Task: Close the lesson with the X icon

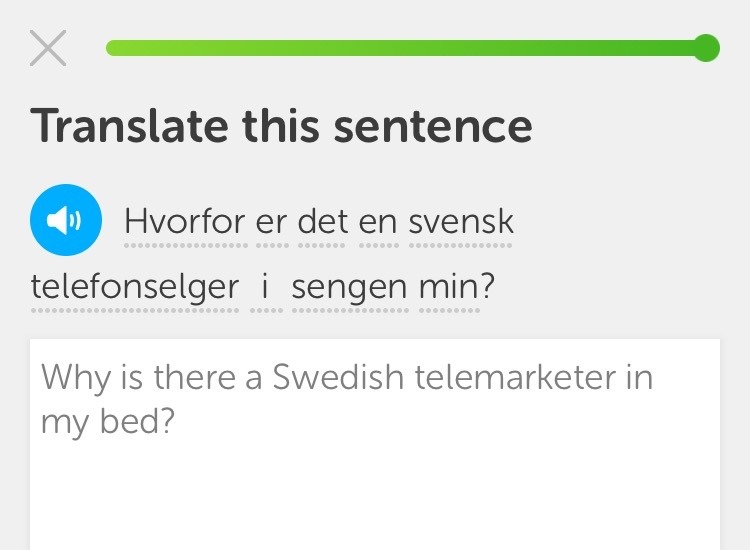Action: pos(48,48)
